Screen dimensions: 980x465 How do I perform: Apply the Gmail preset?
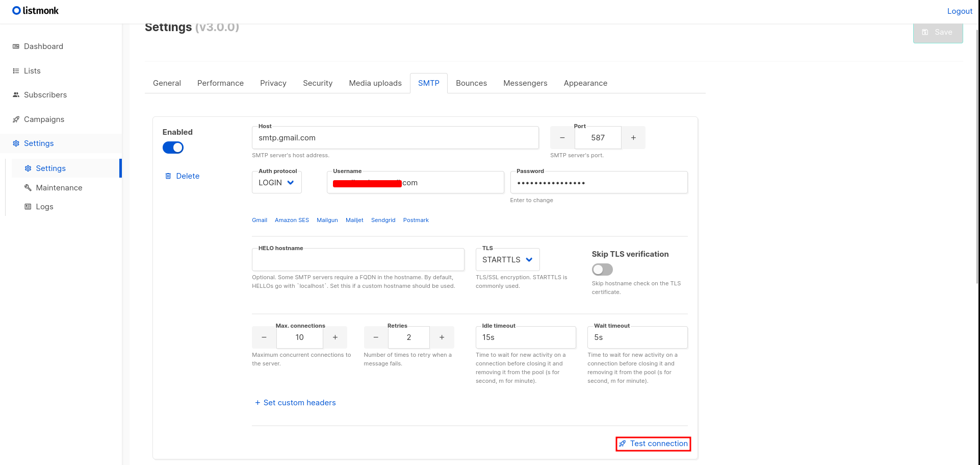point(260,220)
